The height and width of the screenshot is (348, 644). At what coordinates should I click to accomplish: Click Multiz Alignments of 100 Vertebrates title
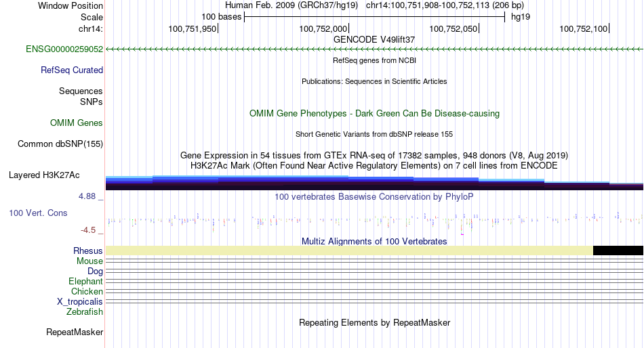point(374,241)
